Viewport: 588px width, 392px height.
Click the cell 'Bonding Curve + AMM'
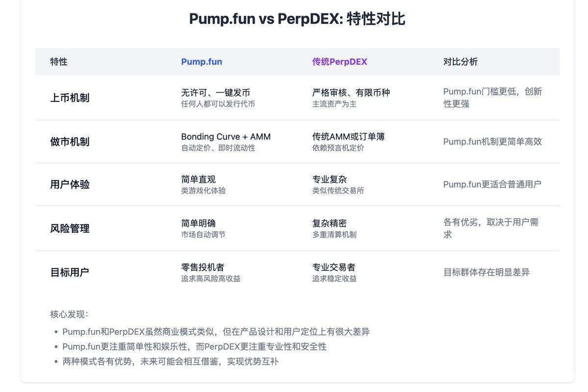[x=226, y=136]
